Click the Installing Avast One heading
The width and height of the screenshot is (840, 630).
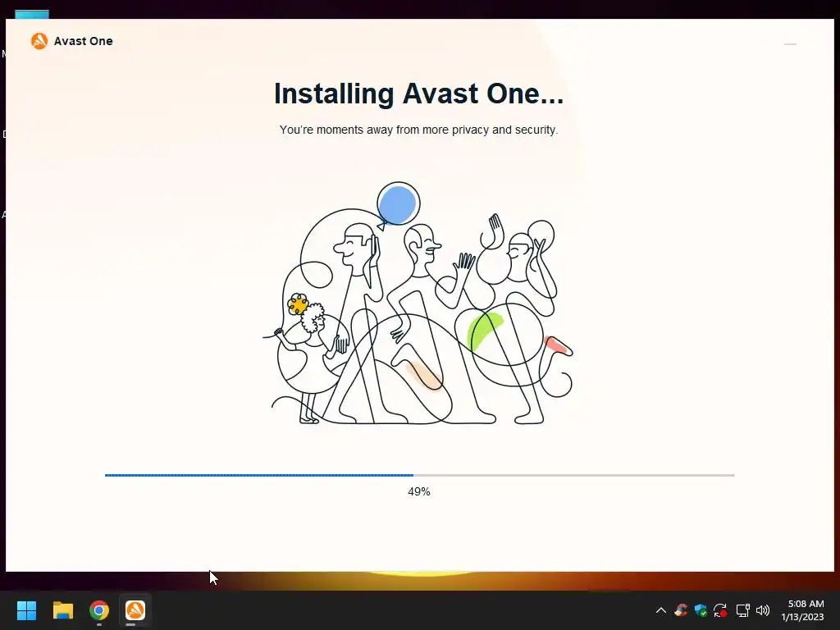[x=419, y=94]
